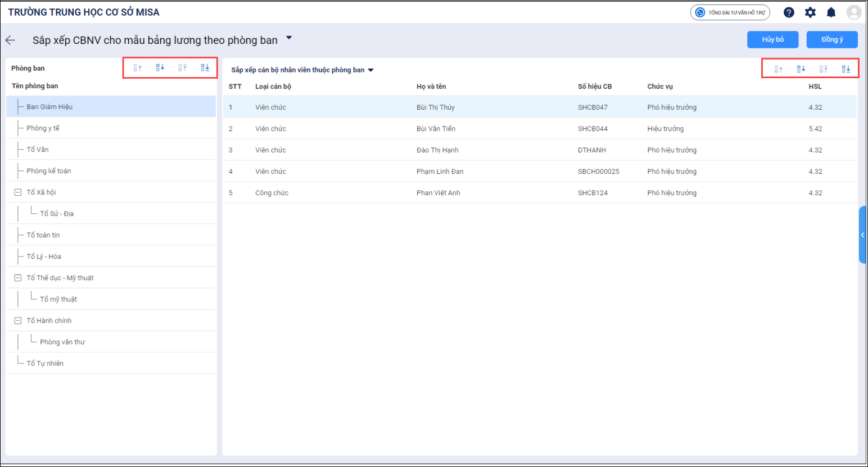
Task: Open the user avatar menu
Action: pos(854,12)
